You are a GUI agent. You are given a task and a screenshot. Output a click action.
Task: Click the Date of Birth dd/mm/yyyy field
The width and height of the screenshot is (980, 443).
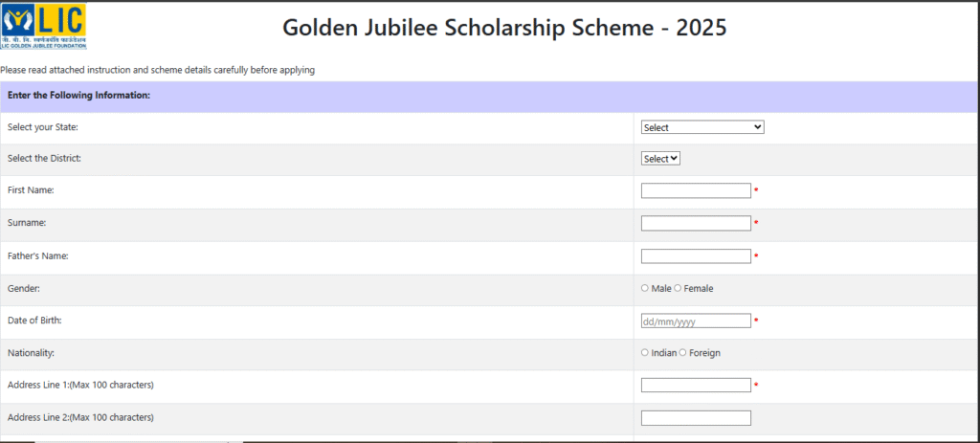(x=696, y=321)
